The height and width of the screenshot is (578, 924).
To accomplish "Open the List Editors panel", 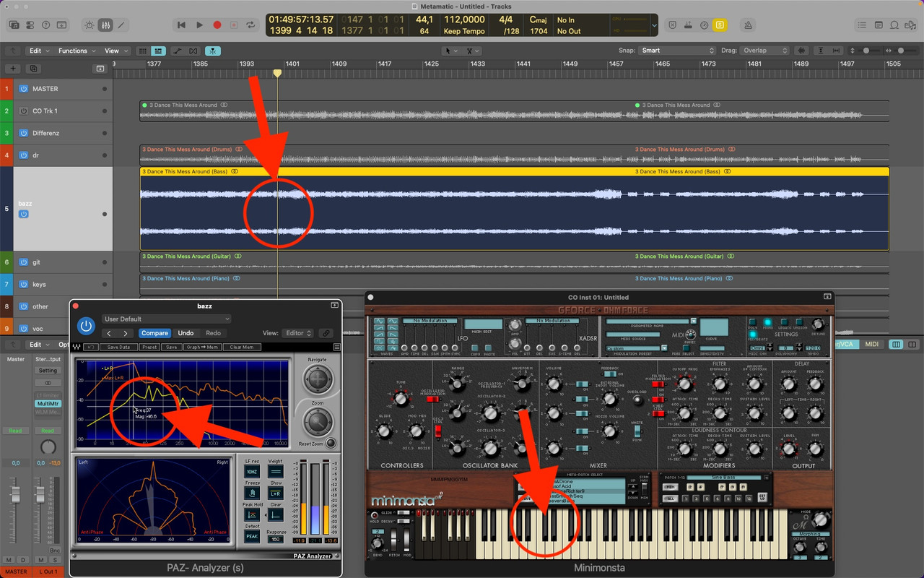I will pyautogui.click(x=862, y=25).
